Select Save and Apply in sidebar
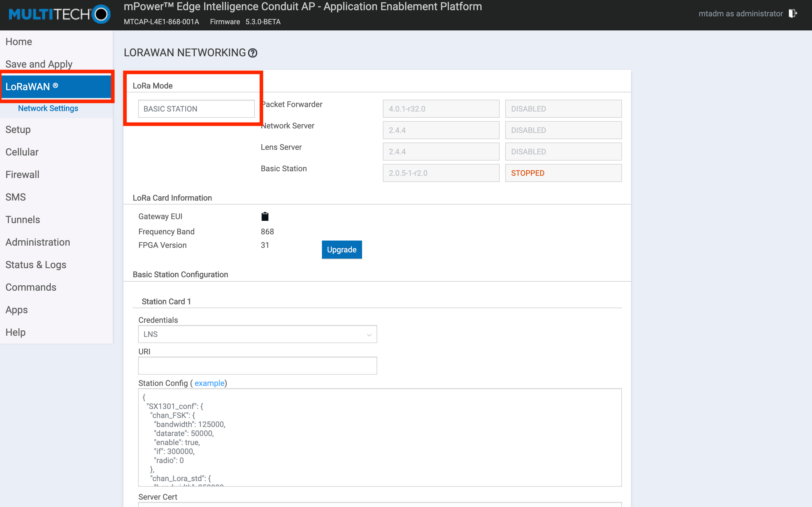Viewport: 812px width, 507px height. tap(39, 64)
